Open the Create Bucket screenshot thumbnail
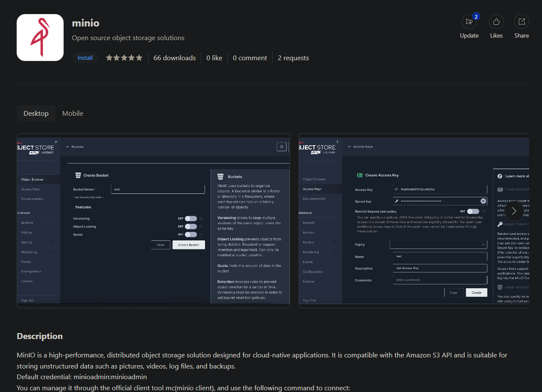The image size is (542, 392). (153, 221)
